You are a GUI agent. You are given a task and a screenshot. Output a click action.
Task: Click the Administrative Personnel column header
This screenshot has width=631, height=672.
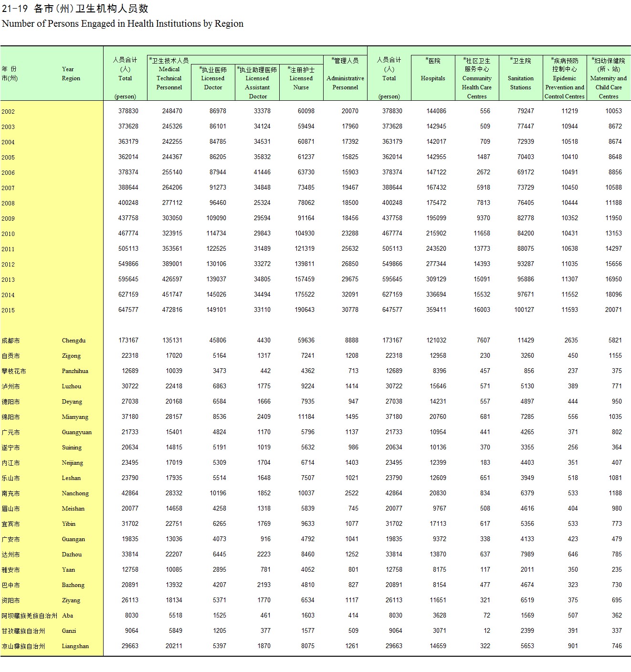pos(345,83)
